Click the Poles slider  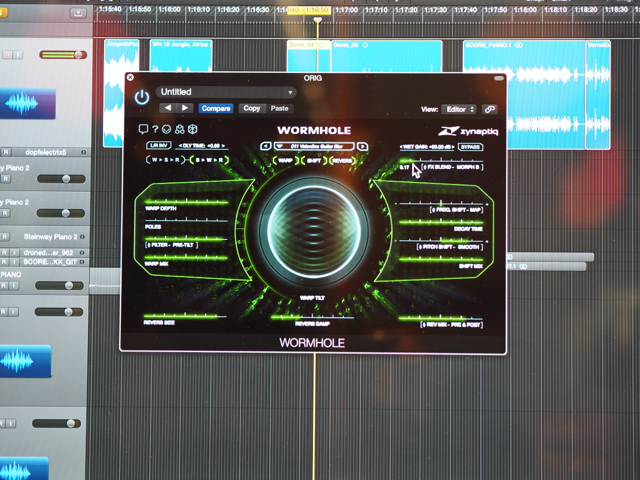pos(187,220)
